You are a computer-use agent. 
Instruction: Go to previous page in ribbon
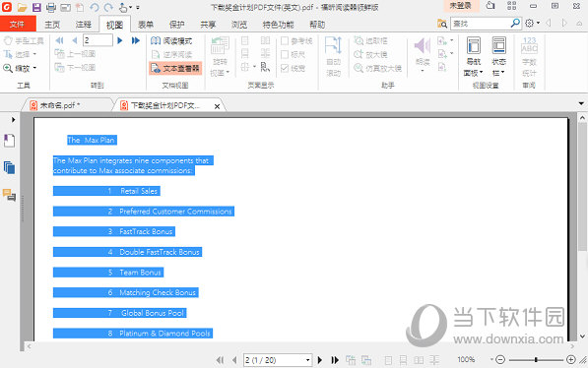click(x=75, y=40)
